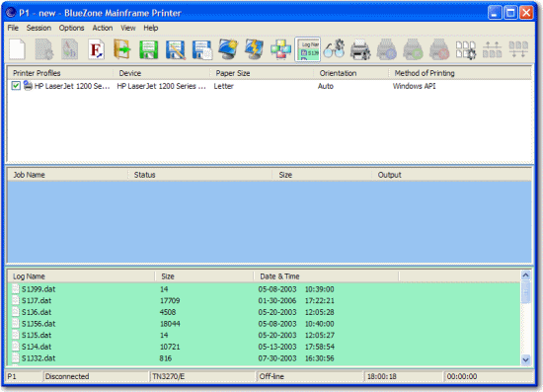The width and height of the screenshot is (543, 392).
Task: Click the log list scroll down arrow
Action: point(525,359)
